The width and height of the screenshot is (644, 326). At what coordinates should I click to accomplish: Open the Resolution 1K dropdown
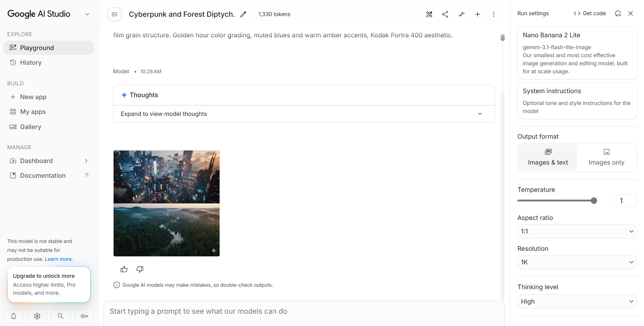(577, 262)
